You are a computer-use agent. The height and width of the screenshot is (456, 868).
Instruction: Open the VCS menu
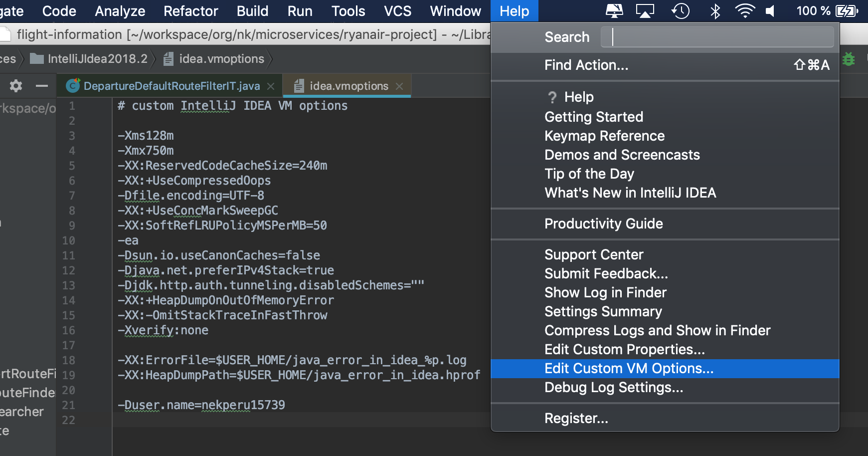click(398, 11)
